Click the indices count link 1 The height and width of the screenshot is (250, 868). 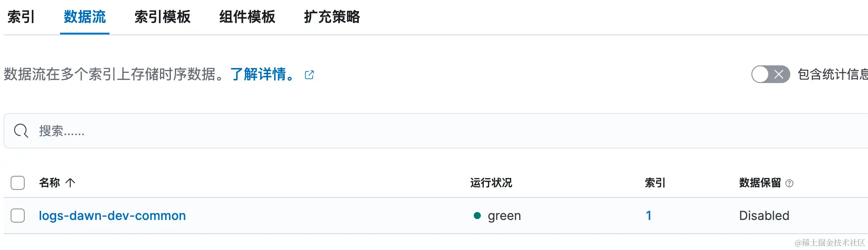click(x=649, y=216)
